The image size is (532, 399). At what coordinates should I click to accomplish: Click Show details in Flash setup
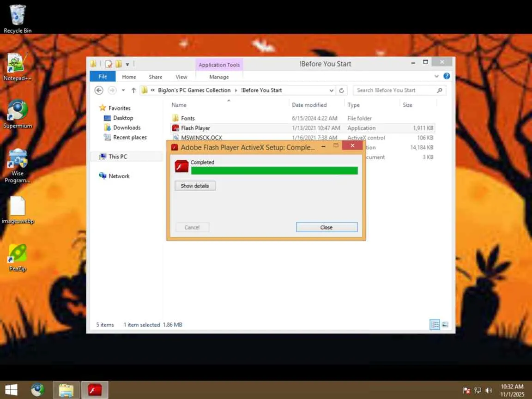coord(195,186)
